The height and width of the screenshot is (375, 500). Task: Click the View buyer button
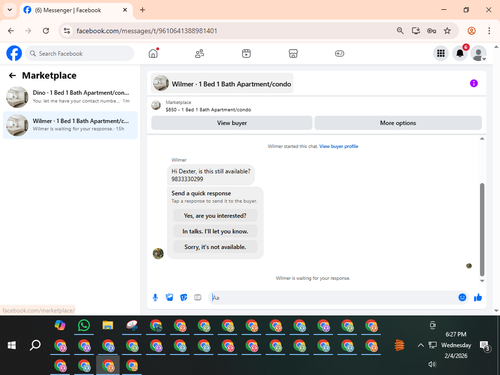click(232, 123)
